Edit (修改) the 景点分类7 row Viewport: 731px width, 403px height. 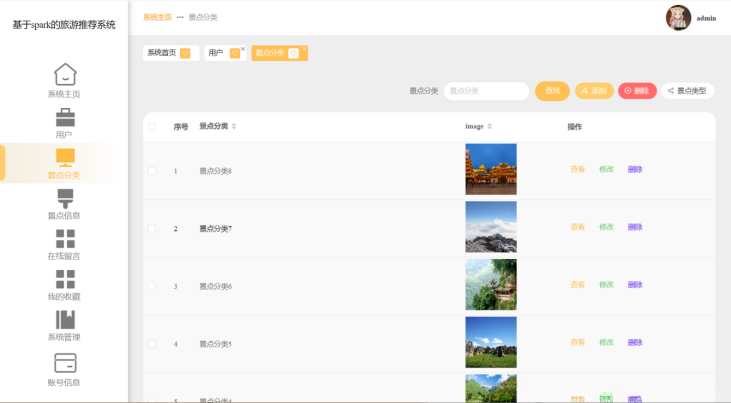tap(606, 227)
